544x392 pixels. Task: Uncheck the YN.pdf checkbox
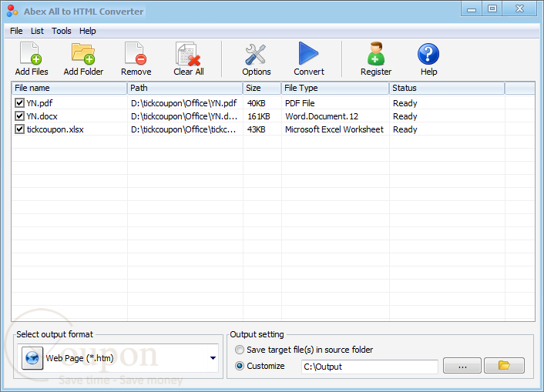(x=19, y=103)
